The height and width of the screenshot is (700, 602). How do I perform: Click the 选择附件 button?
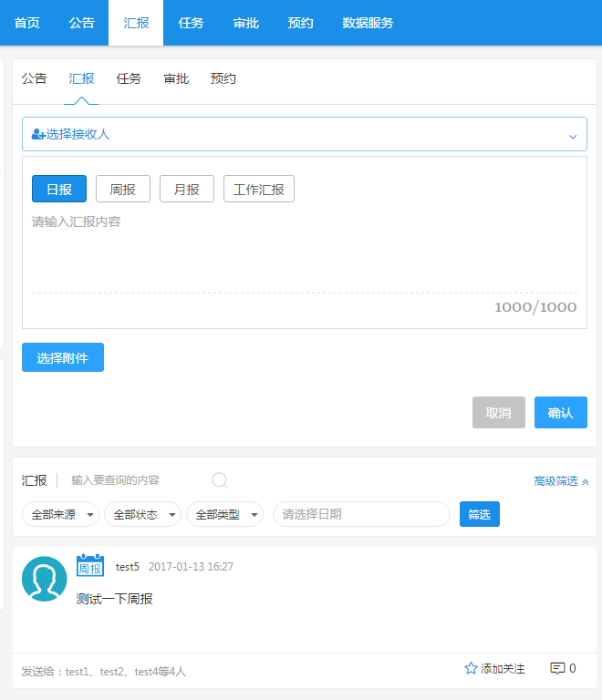pos(63,357)
